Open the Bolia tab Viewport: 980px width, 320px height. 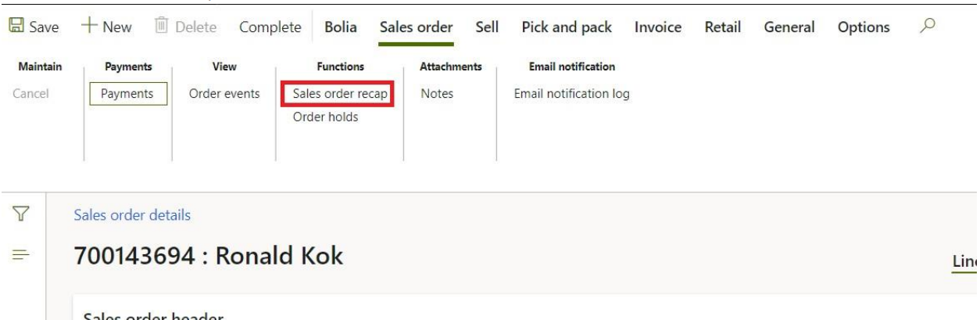[341, 27]
